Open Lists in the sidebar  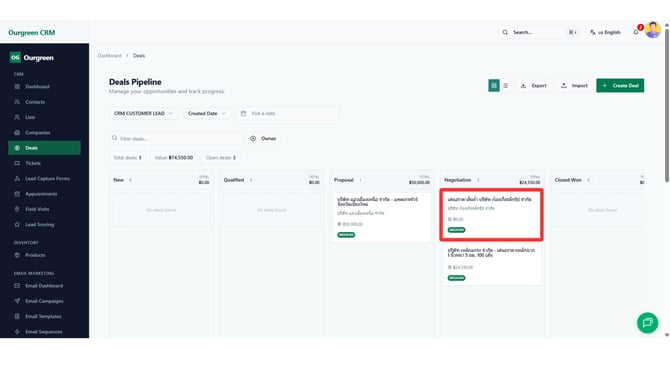coord(30,117)
